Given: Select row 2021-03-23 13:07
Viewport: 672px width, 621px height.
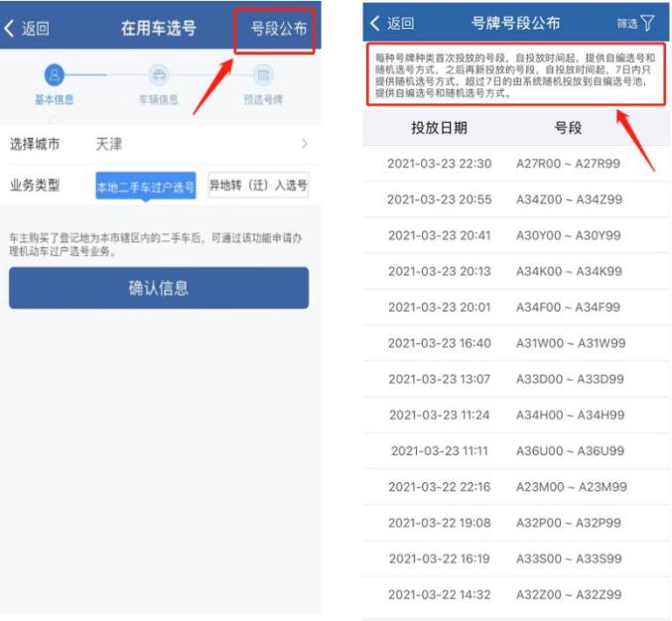Looking at the screenshot, I should tap(516, 380).
